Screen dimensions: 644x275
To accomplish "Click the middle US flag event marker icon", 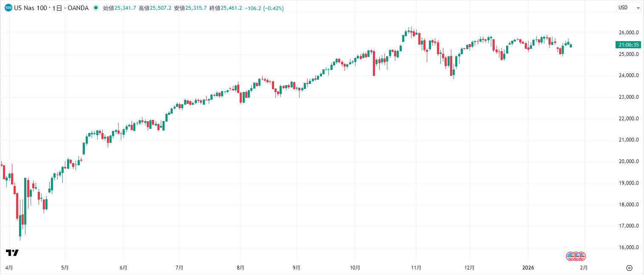I will (x=576, y=256).
